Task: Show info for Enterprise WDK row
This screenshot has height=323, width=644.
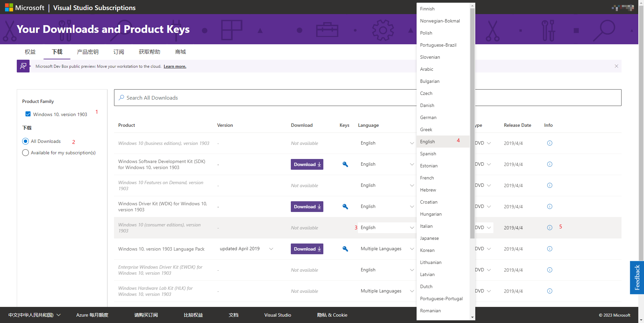Action: (x=549, y=270)
